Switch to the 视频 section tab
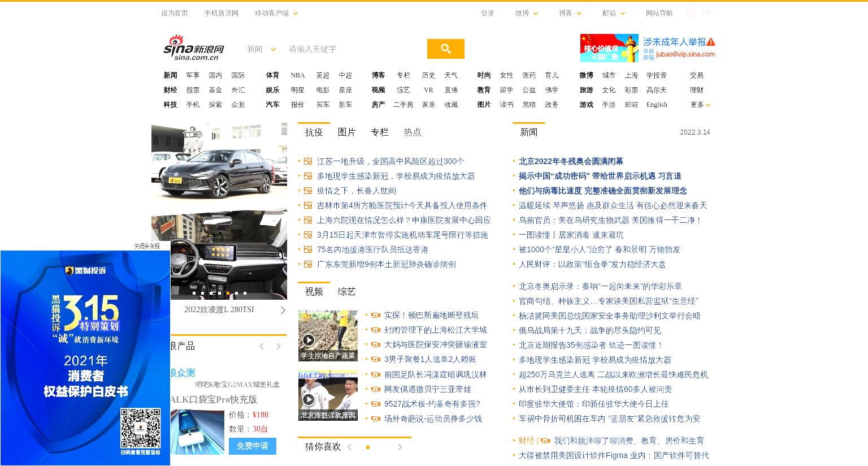This screenshot has height=466, width=868. pyautogui.click(x=314, y=292)
